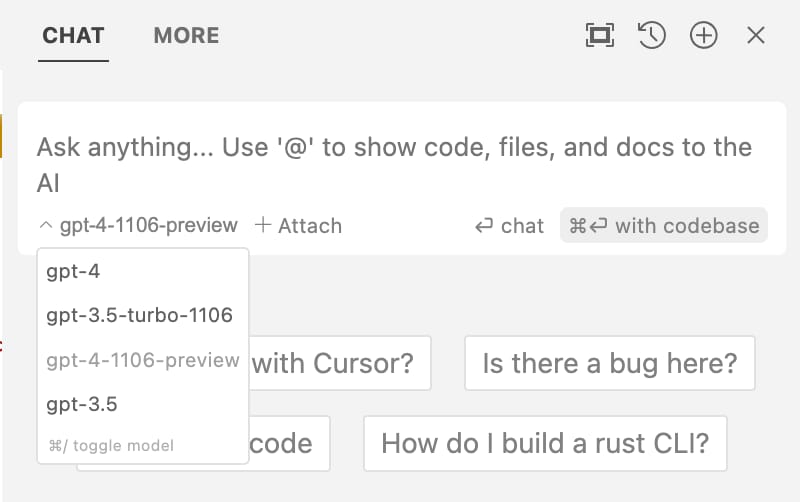Click the chevron next to gpt-4-1106-preview
This screenshot has height=502, width=800.
click(x=46, y=226)
